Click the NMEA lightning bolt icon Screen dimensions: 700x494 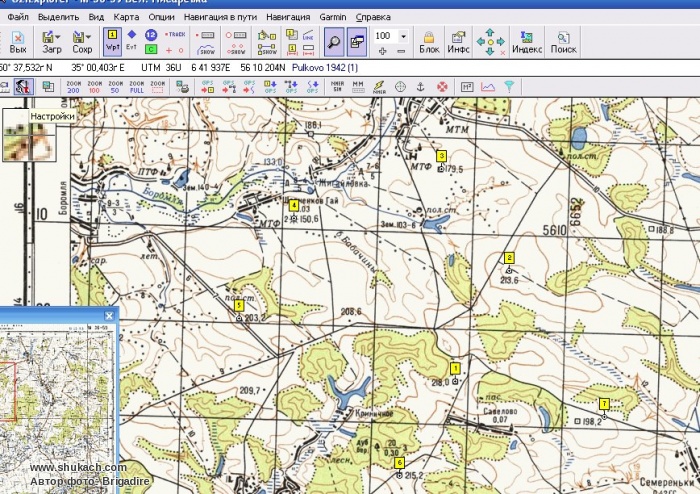tap(379, 87)
